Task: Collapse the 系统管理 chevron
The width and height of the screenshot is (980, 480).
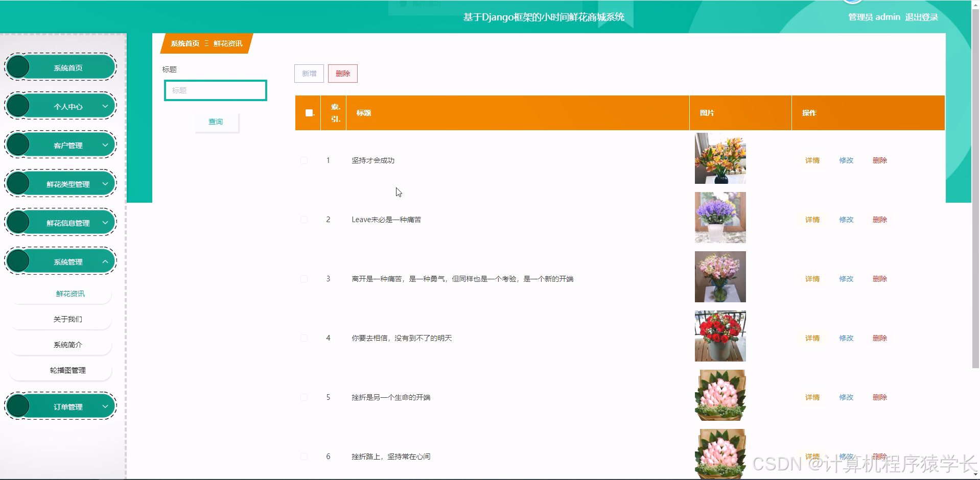Action: coord(105,261)
